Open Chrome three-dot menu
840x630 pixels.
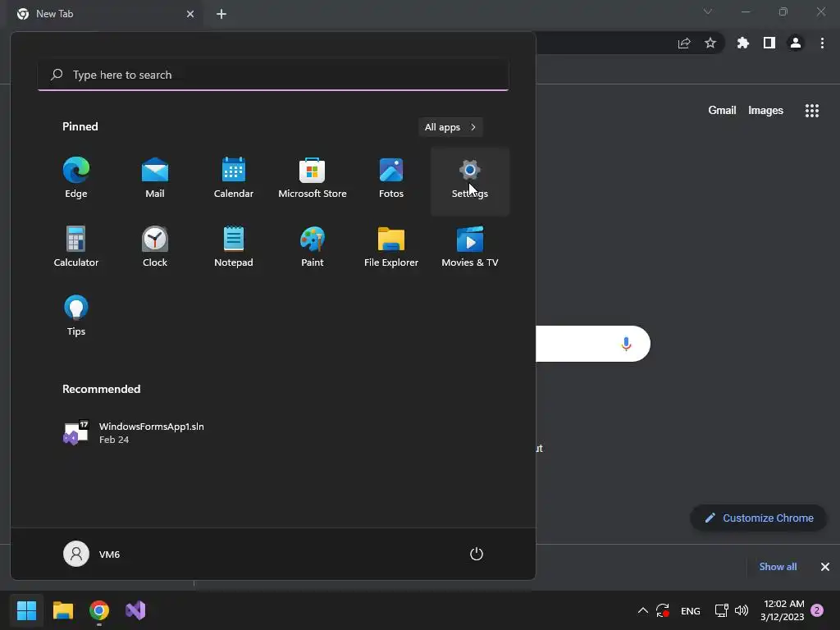pyautogui.click(x=822, y=43)
